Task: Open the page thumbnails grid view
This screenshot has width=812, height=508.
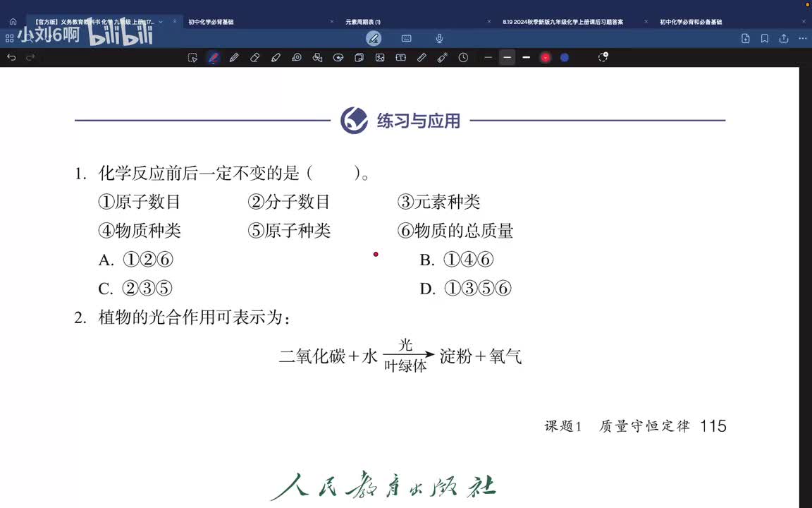Action: point(9,38)
